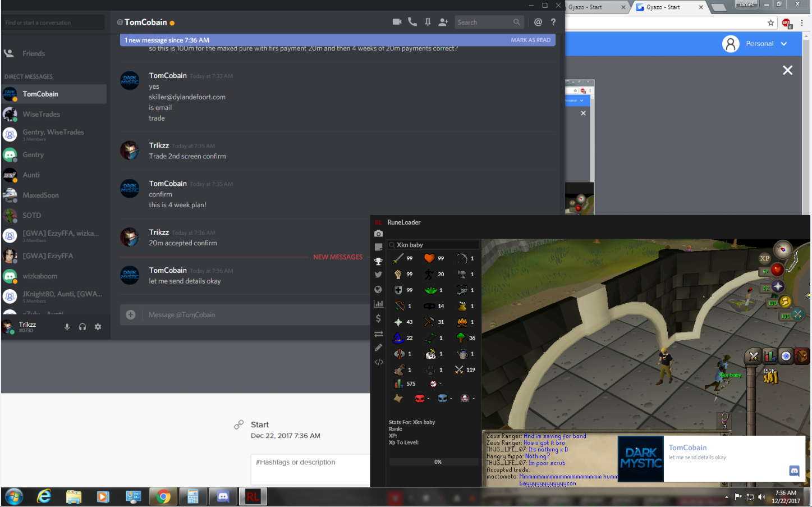Click the Hitpoints heart skill icon
Image resolution: width=812 pixels, height=507 pixels.
click(429, 258)
